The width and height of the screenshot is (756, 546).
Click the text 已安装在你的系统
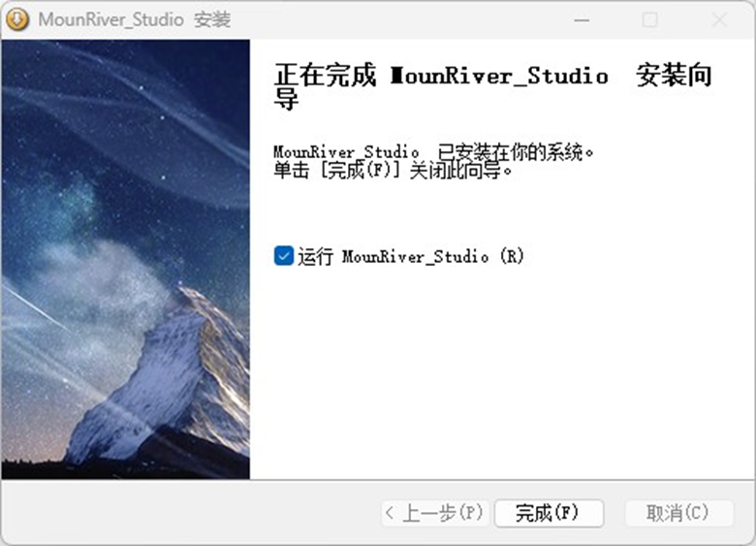tap(511, 152)
